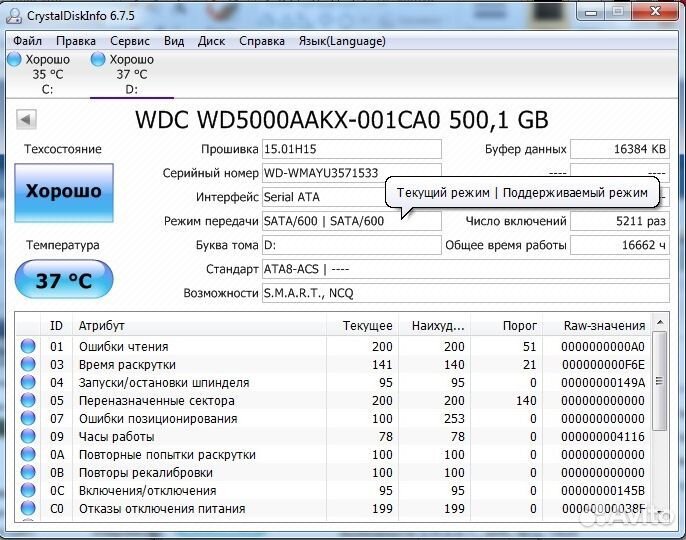The image size is (686, 540).
Task: Open the Справка menu
Action: pyautogui.click(x=262, y=41)
